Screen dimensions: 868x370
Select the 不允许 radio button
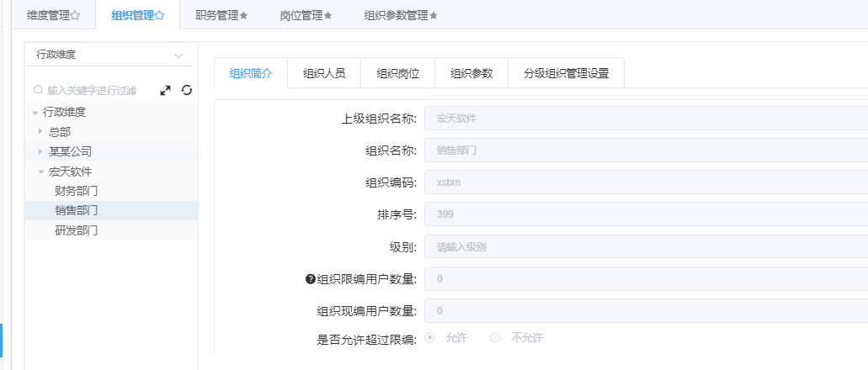click(x=495, y=337)
